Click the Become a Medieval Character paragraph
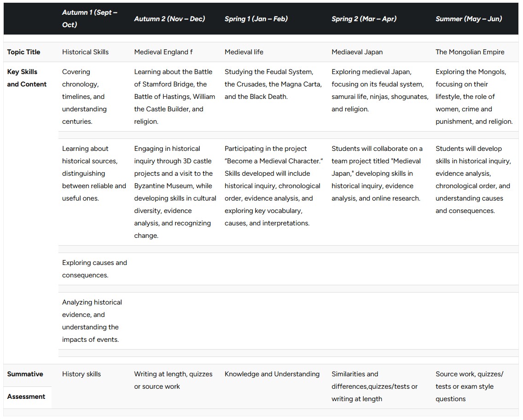Image resolution: width=523 pixels, height=420 pixels. (274, 186)
